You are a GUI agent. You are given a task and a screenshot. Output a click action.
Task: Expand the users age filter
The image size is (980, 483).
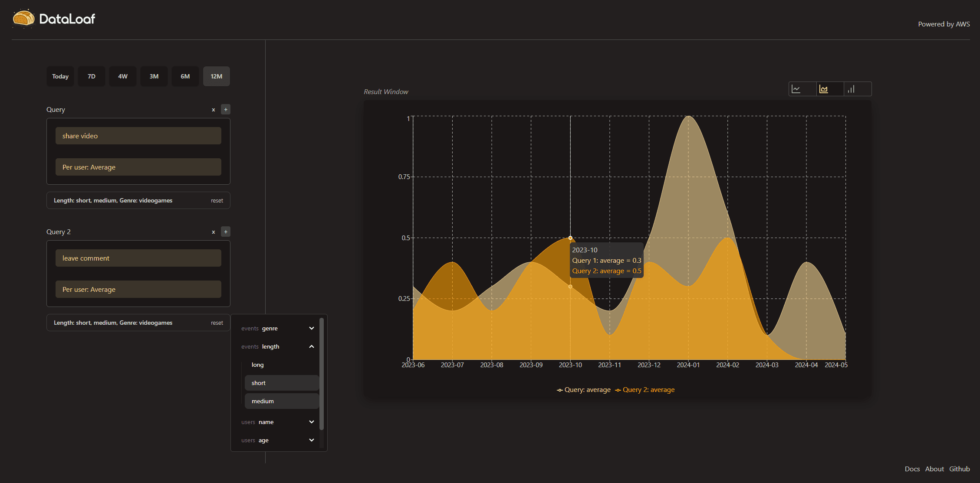312,440
